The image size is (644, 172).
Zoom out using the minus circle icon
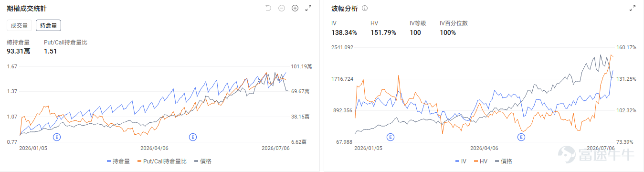tap(282, 8)
